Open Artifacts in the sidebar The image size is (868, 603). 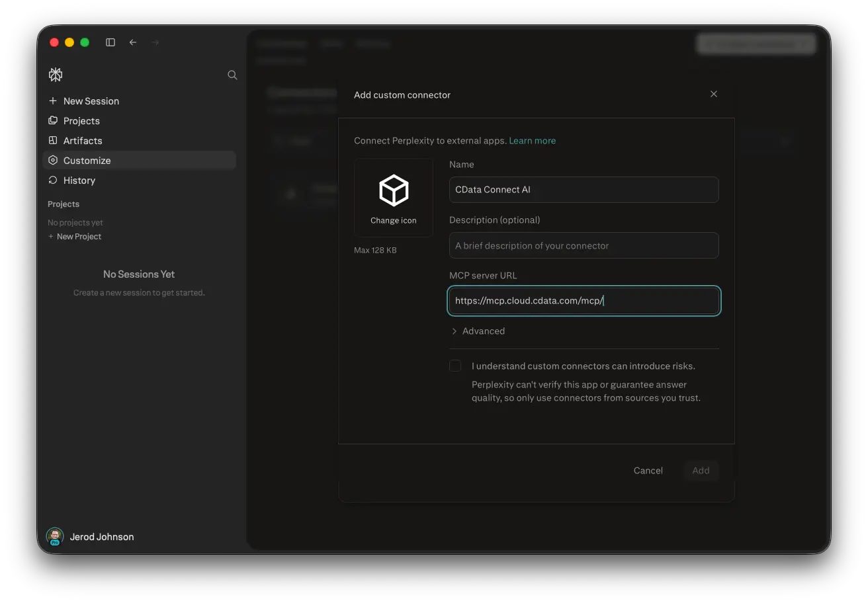tap(139, 141)
